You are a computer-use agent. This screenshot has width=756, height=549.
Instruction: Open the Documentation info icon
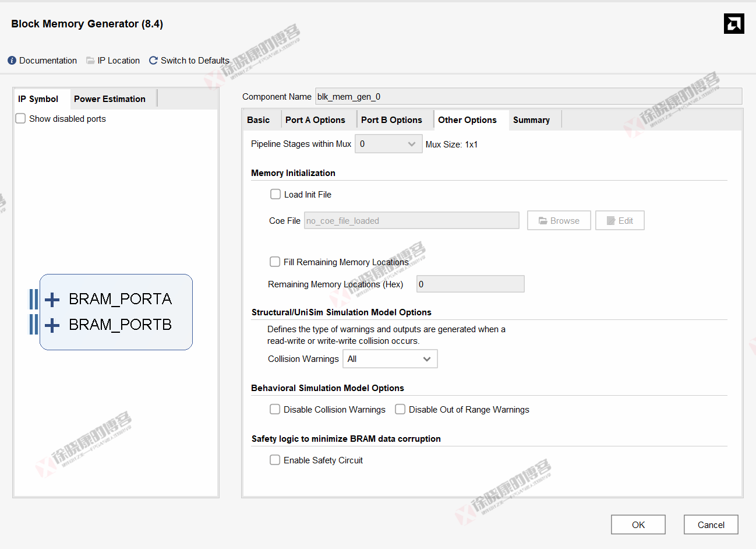tap(11, 60)
